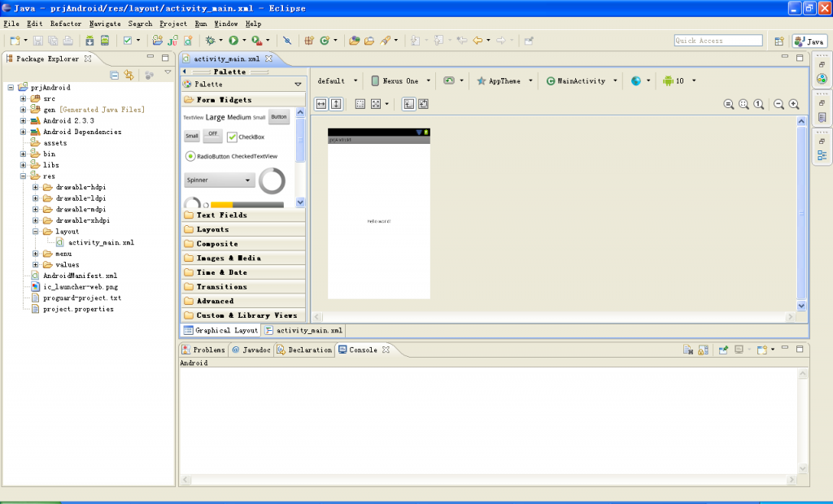This screenshot has width=833, height=504.
Task: Click the large ProgressBar ring in palette
Action: click(272, 181)
